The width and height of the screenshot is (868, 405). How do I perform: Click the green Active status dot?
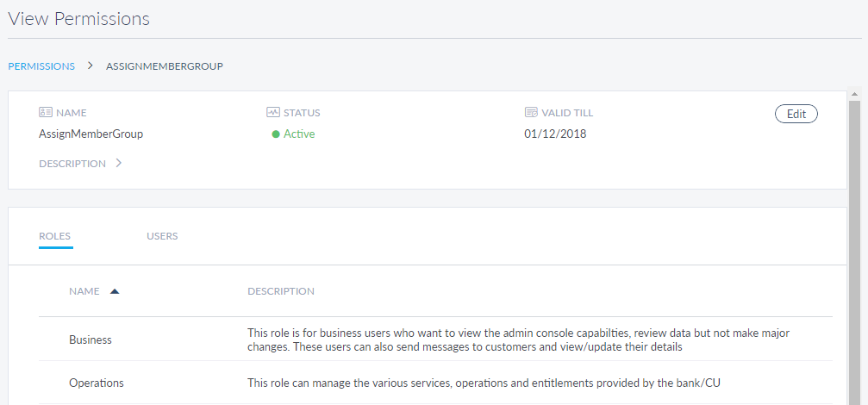276,134
